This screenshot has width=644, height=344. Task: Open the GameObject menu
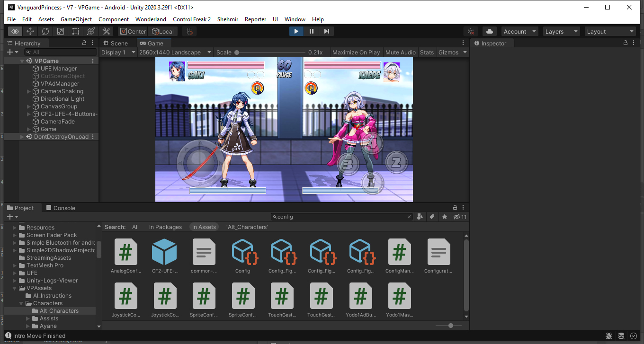point(76,19)
